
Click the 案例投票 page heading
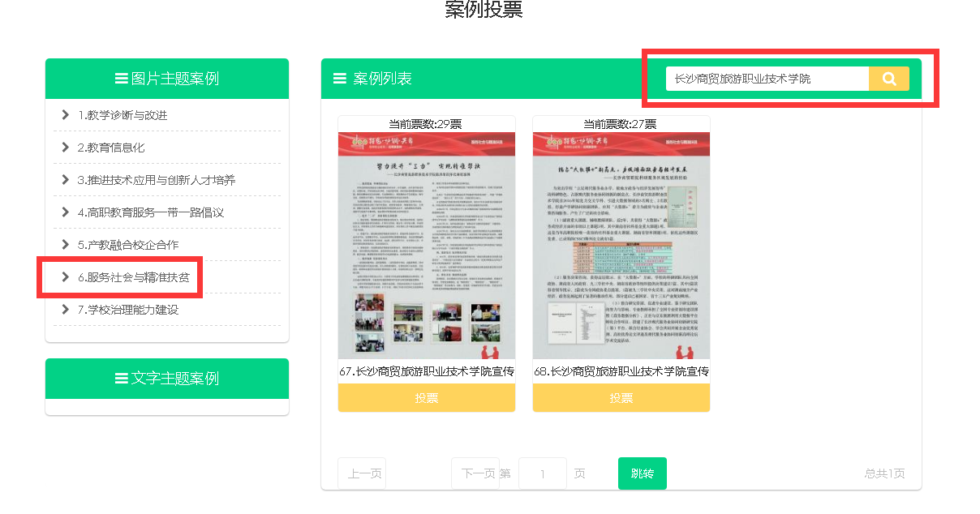[x=484, y=10]
